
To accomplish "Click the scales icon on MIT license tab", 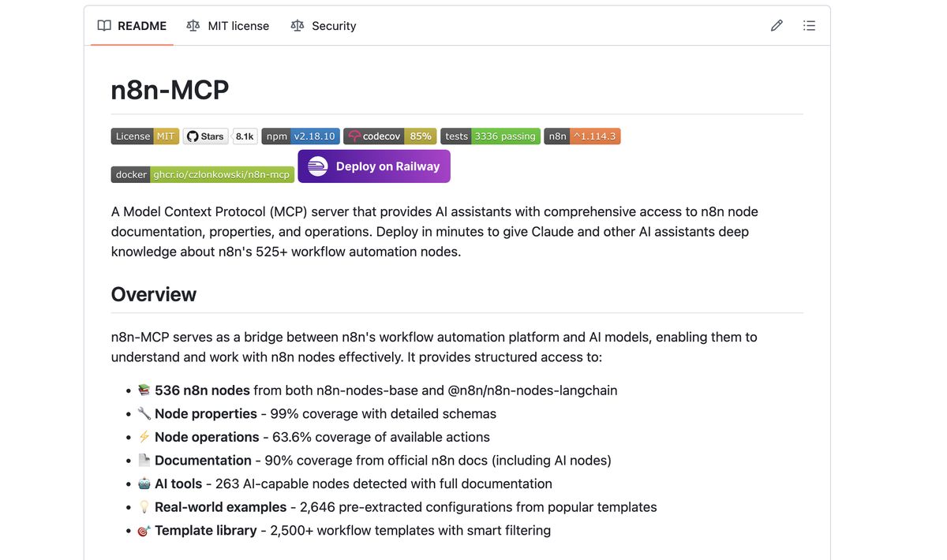I will click(193, 25).
